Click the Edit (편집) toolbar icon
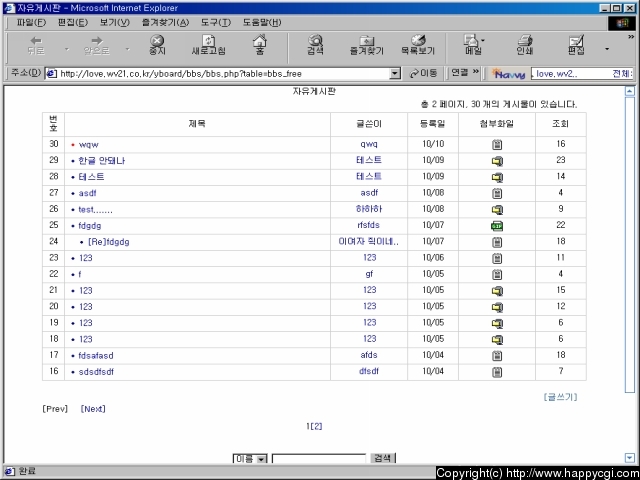 tap(576, 45)
